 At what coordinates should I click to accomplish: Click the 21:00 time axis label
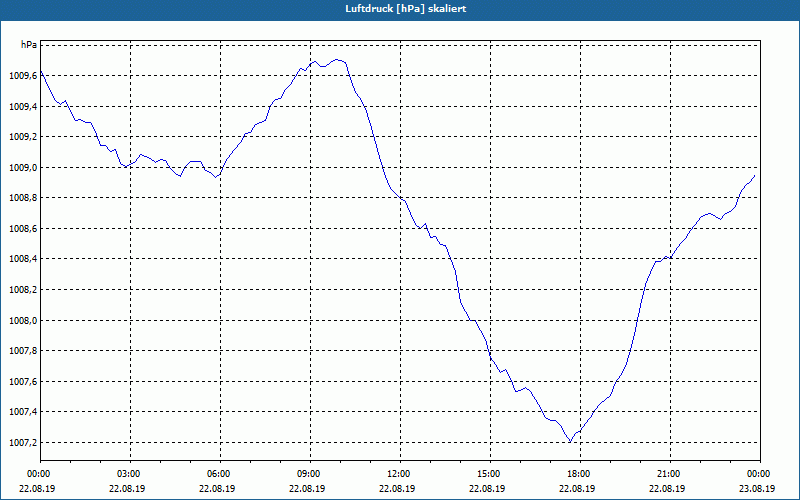[x=670, y=473]
